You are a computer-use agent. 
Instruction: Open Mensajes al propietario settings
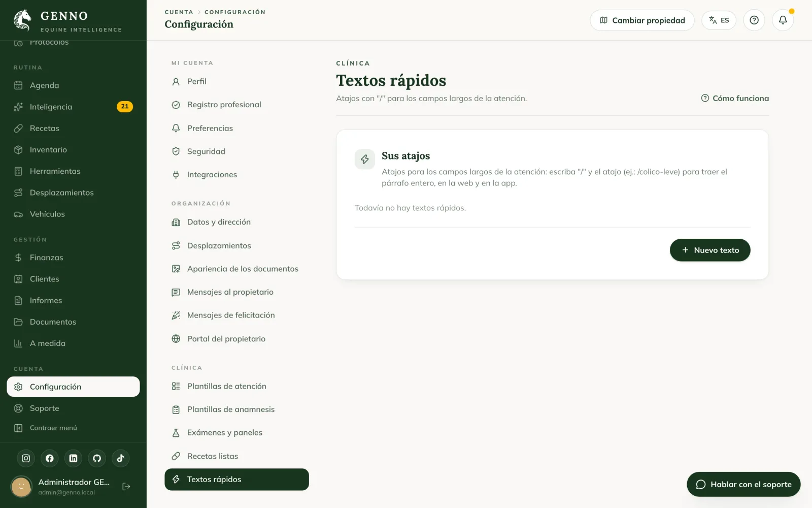(236, 292)
